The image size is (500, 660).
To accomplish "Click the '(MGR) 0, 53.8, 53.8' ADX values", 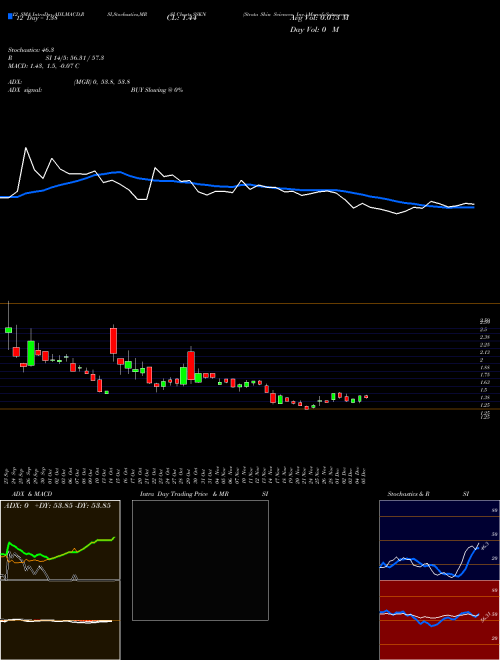I will click(101, 82).
